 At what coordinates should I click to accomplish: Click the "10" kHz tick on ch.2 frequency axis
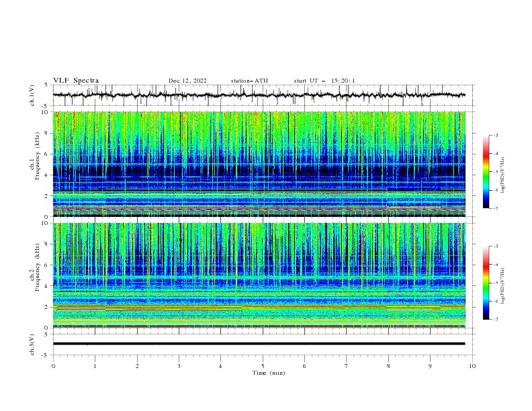pyautogui.click(x=46, y=223)
